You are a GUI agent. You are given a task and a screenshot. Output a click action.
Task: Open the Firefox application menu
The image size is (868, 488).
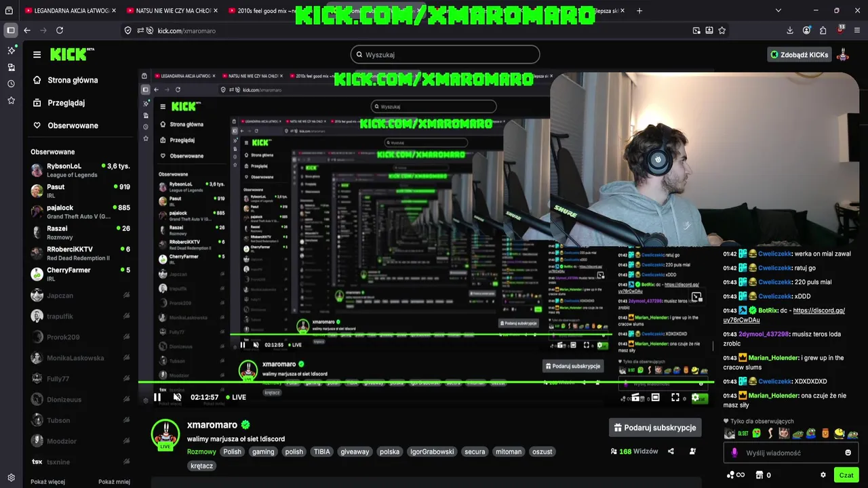tap(856, 30)
